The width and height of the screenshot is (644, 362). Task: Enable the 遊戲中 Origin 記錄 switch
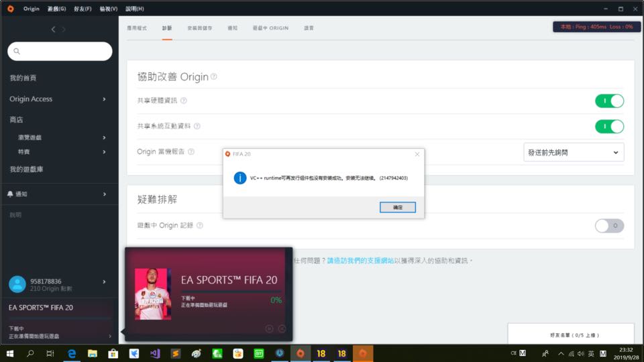pyautogui.click(x=610, y=226)
